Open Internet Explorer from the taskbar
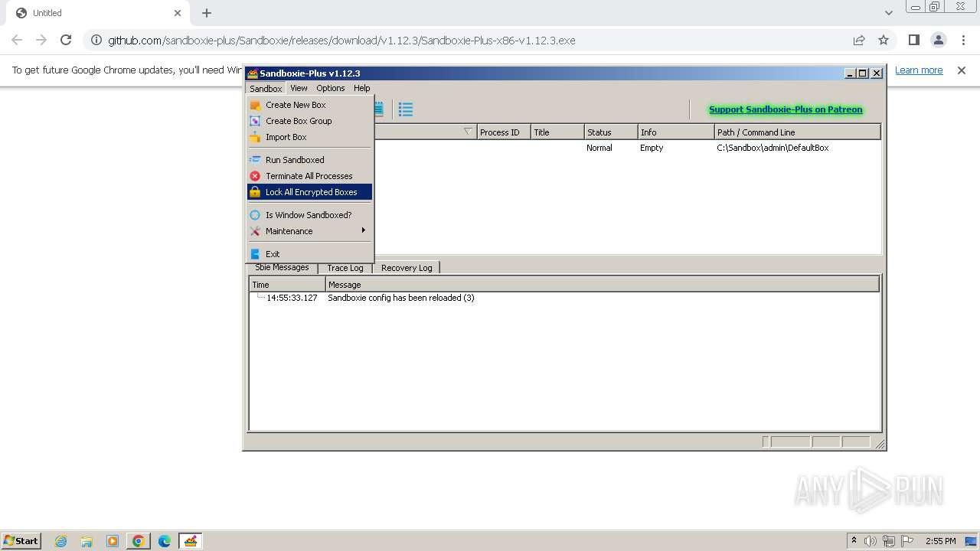This screenshot has width=980, height=551. 60,541
